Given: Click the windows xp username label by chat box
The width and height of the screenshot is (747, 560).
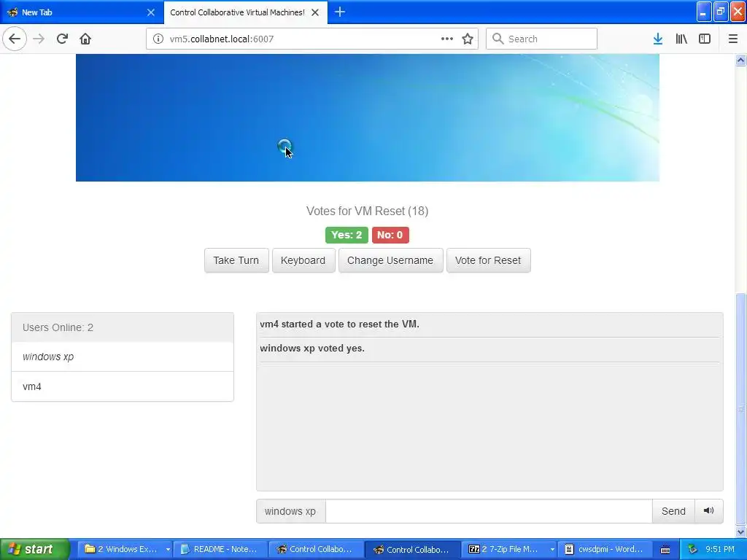Looking at the screenshot, I should click(x=290, y=511).
